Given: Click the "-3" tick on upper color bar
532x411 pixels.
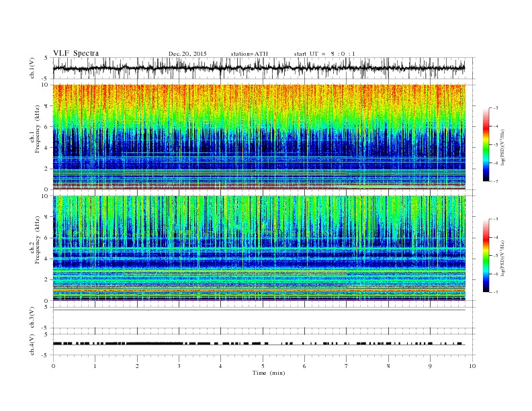Looking at the screenshot, I should [496, 108].
